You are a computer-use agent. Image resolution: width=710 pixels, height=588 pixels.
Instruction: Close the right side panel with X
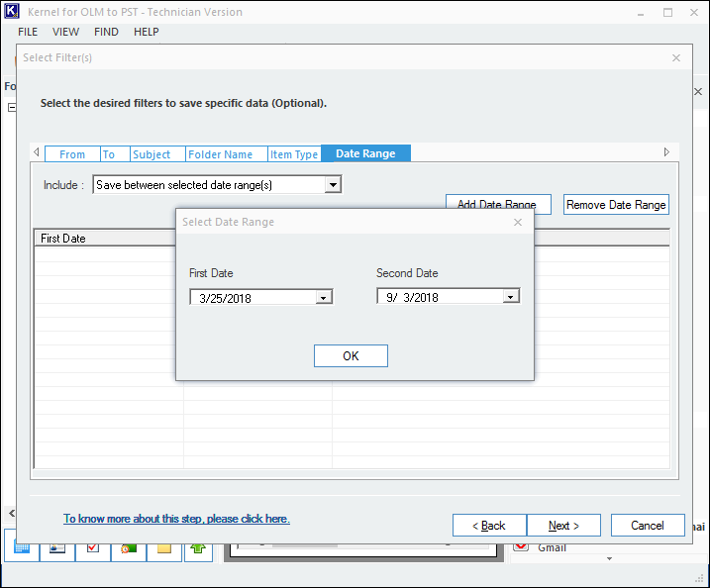click(698, 92)
